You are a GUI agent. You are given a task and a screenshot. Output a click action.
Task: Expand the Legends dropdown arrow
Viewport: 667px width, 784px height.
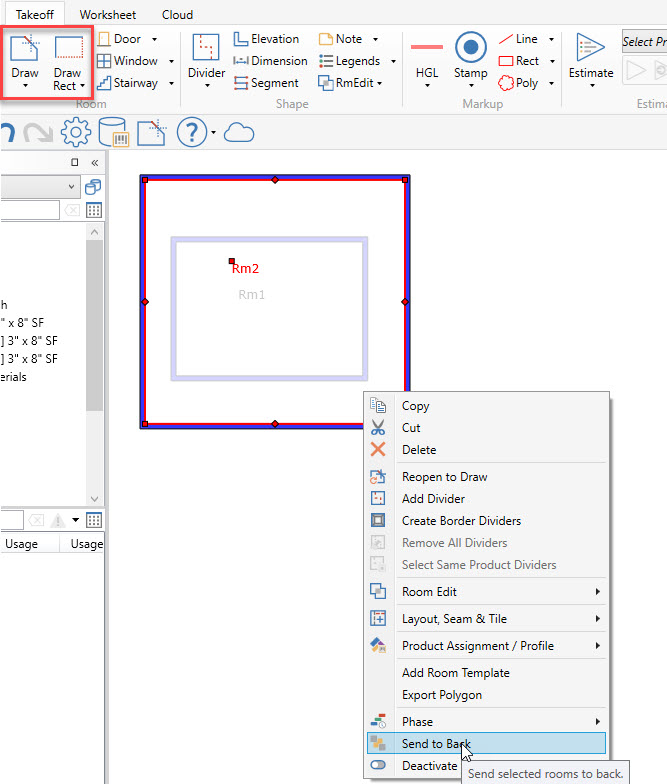[394, 62]
